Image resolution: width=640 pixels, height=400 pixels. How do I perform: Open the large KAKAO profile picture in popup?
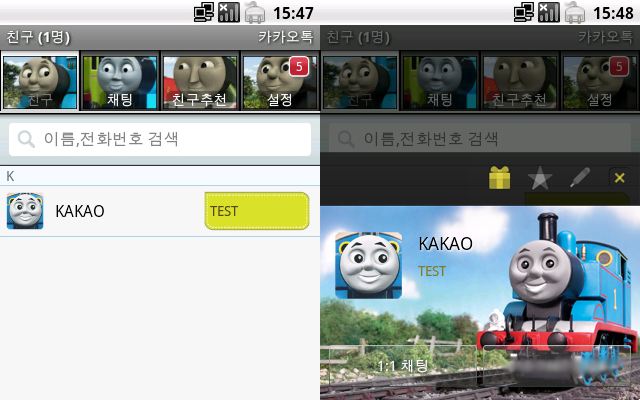[369, 265]
